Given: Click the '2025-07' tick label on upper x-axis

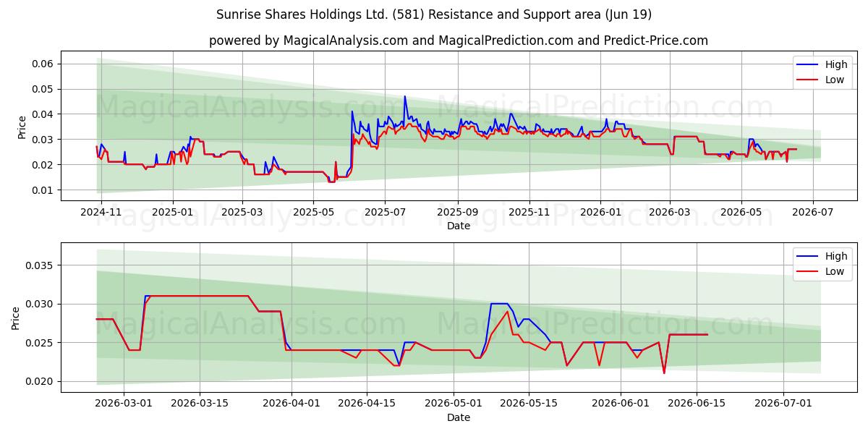Looking at the screenshot, I should tap(384, 213).
